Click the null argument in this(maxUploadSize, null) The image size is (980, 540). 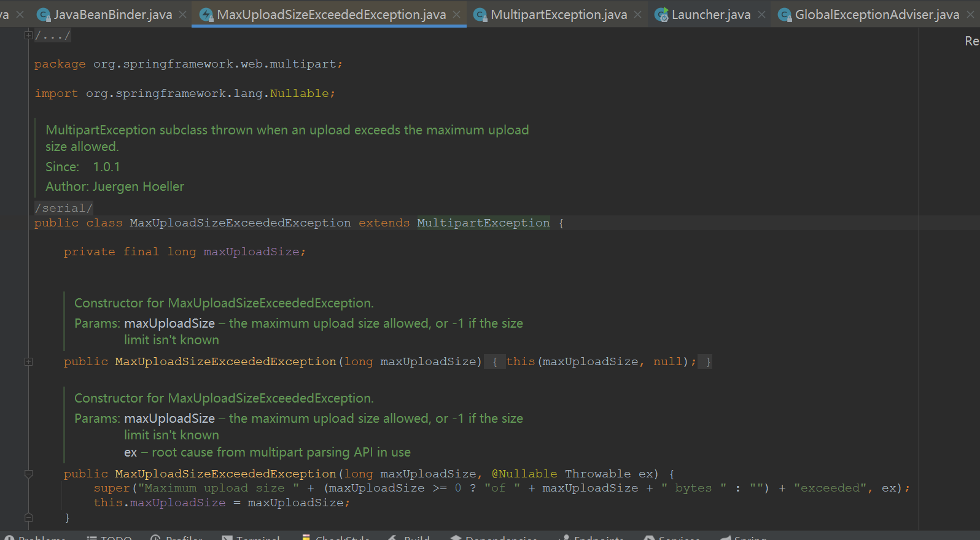click(x=668, y=362)
